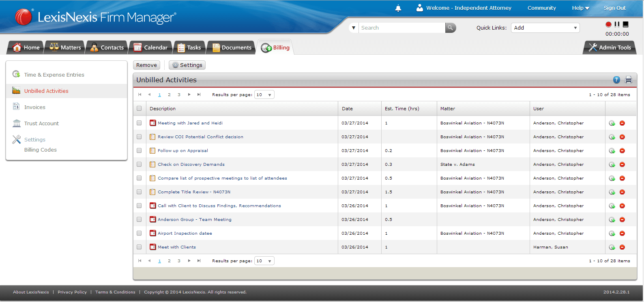The image size is (644, 302).
Task: Go to first page in top pager
Action: 140,94
